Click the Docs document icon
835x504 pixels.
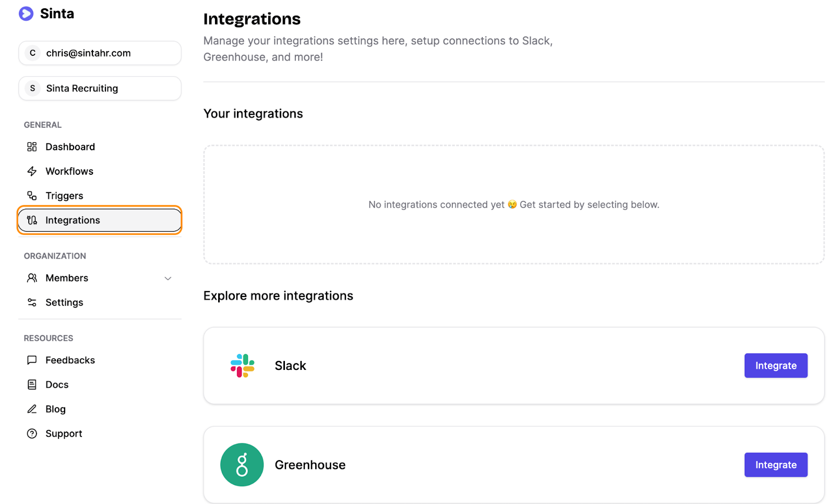[32, 385]
